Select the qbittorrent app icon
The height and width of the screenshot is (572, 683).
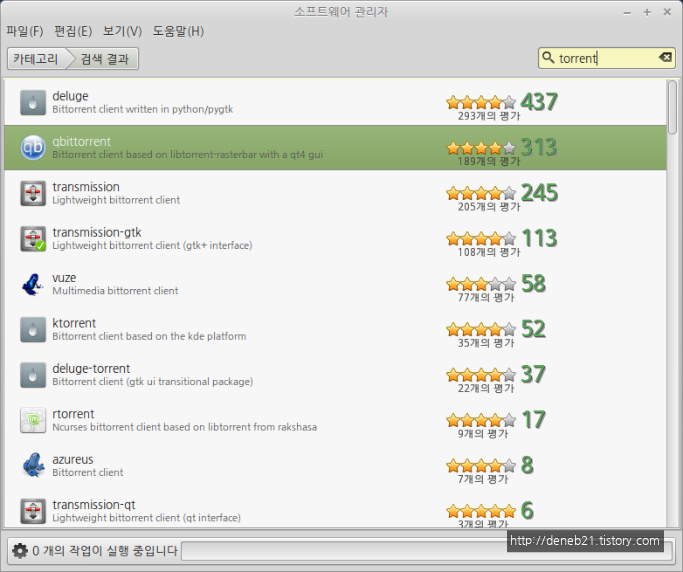[33, 148]
